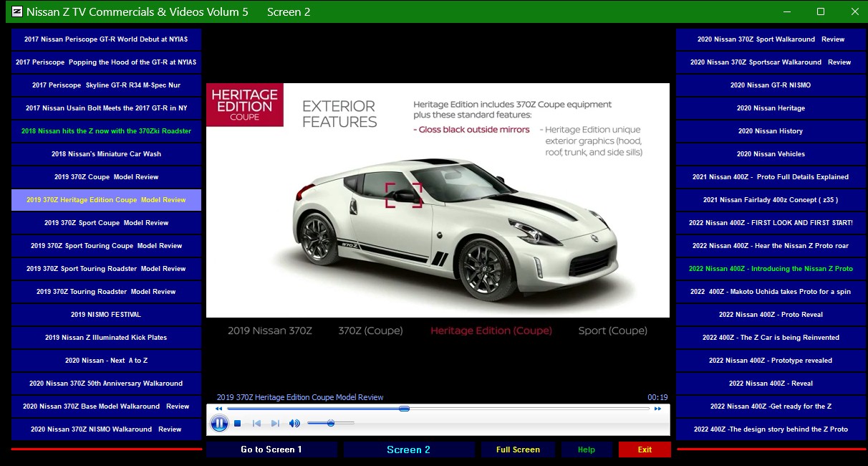This screenshot has height=466, width=868.
Task: Switch to Full Screen mode
Action: coord(518,450)
